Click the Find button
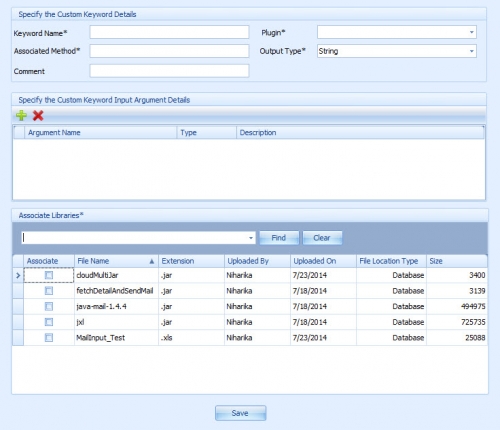This screenshot has height=430, width=500. [279, 238]
